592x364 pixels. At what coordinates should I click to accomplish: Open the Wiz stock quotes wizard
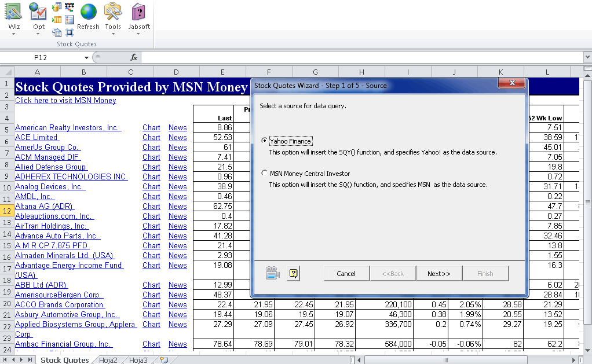tap(14, 12)
